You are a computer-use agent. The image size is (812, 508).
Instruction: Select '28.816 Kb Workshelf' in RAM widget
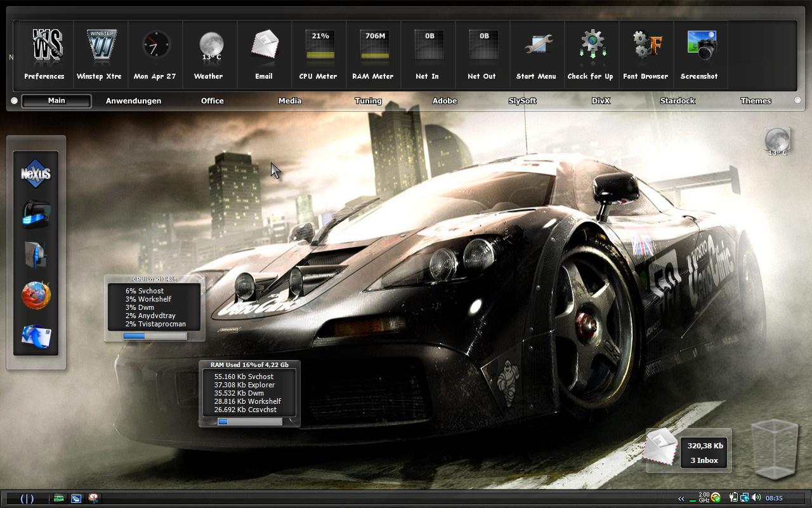247,401
